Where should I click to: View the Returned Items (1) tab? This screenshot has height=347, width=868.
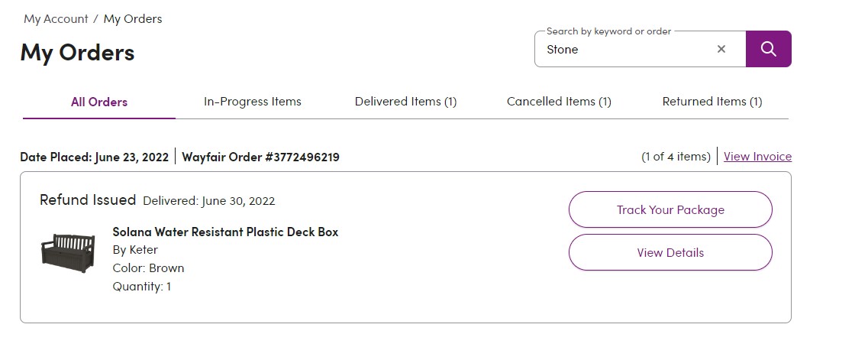[712, 102]
